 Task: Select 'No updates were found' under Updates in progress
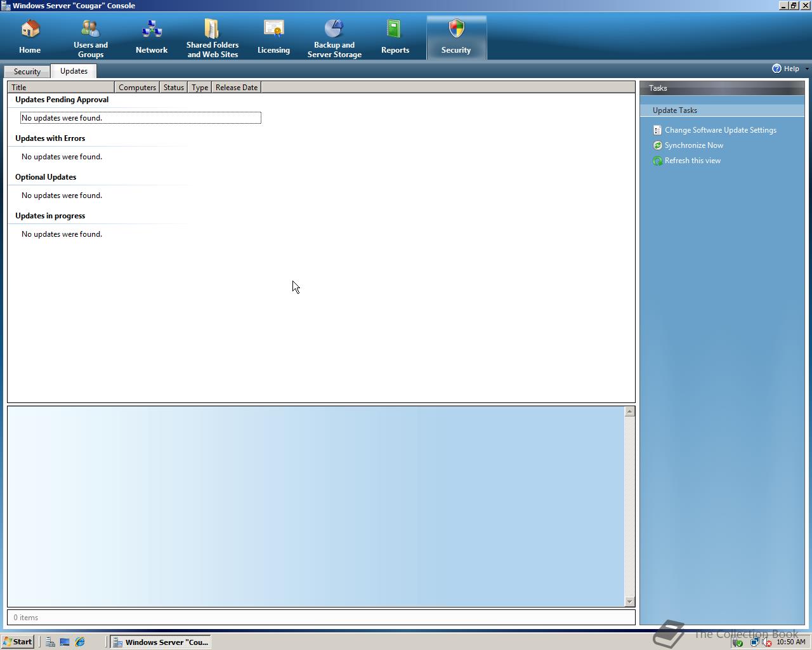click(62, 234)
